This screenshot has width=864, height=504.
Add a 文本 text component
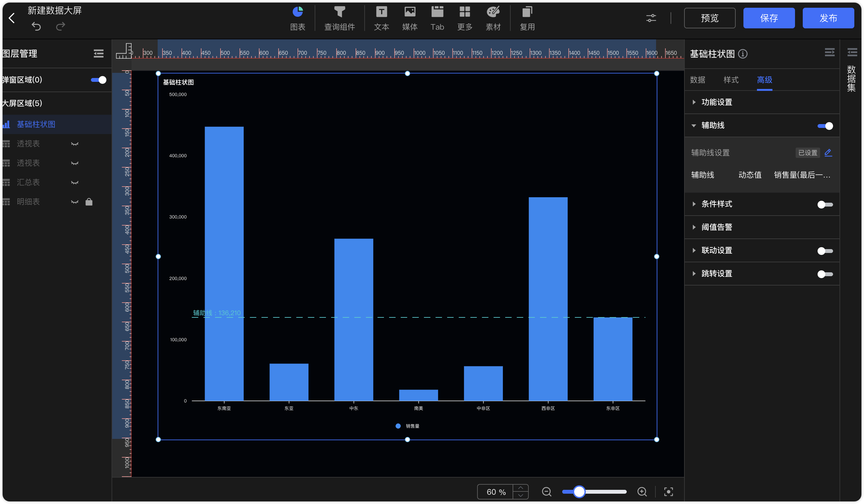[381, 18]
